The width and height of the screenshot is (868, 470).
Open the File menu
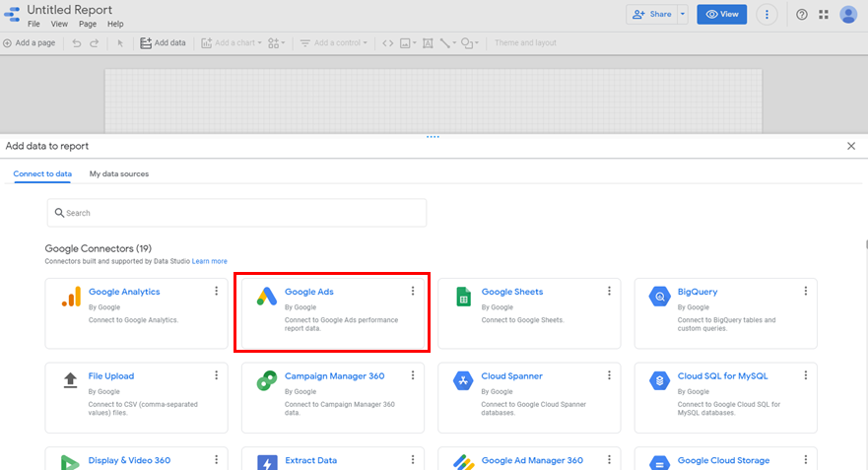pos(33,24)
